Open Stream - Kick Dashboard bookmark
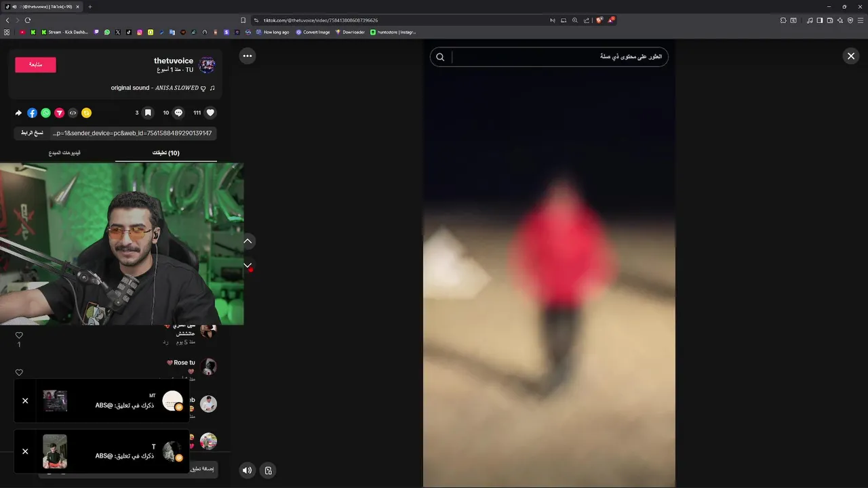Screen dimensions: 868x488 tap(65, 32)
